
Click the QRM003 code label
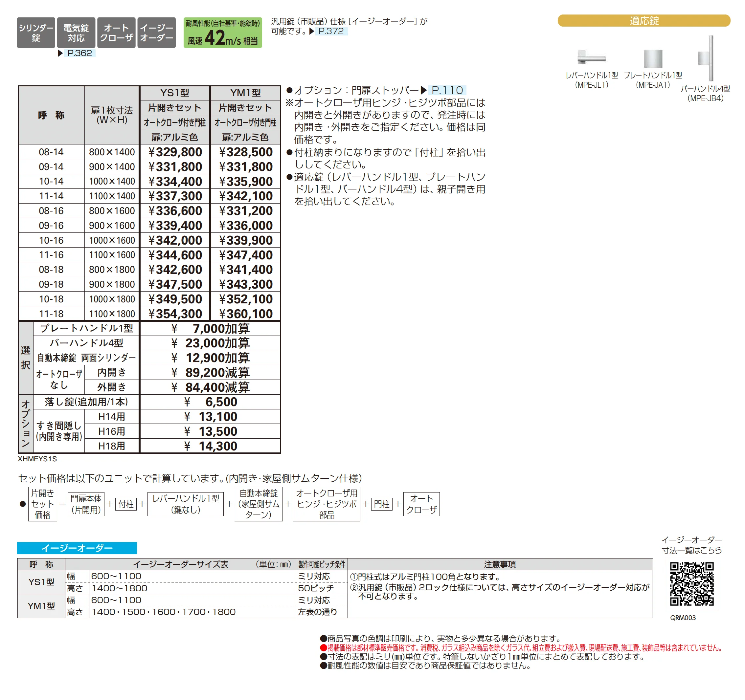[x=683, y=618]
